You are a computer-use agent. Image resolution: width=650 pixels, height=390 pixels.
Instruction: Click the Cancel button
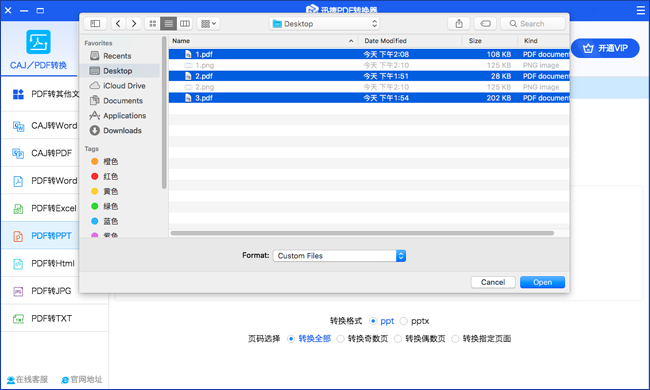pos(493,282)
